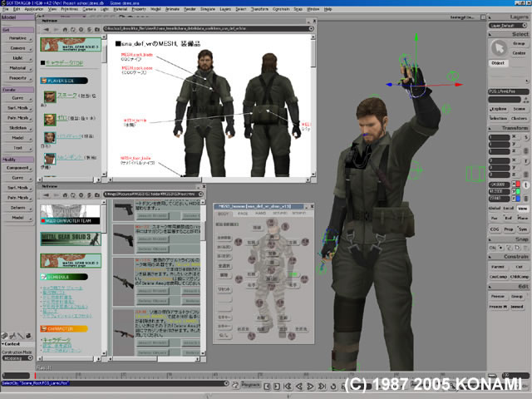Click AK rifle thumbnail in lower Netview

point(124,332)
